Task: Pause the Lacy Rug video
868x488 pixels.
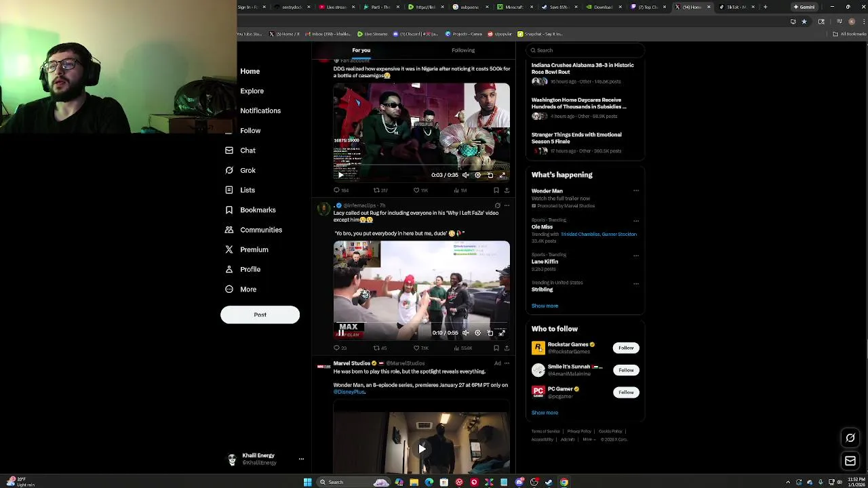Action: coord(340,333)
